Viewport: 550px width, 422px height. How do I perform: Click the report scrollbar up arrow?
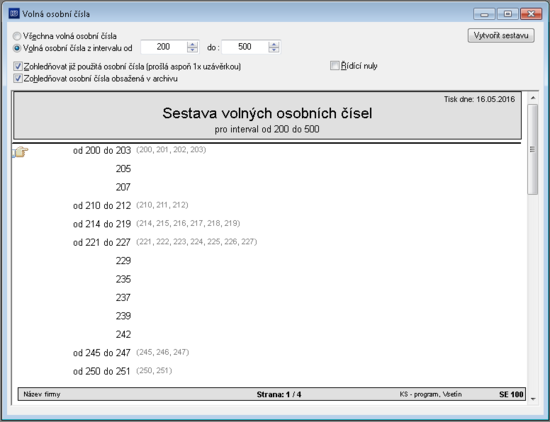point(533,98)
